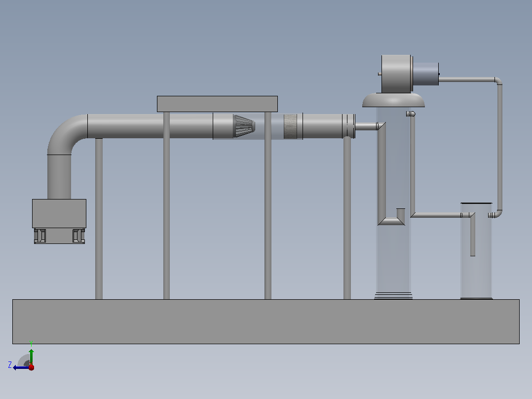
Task: Click the box housing at the duct inlet
Action: (x=59, y=213)
